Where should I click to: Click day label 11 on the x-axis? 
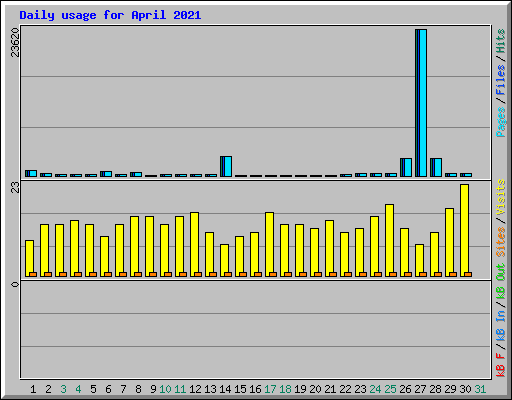180,389
